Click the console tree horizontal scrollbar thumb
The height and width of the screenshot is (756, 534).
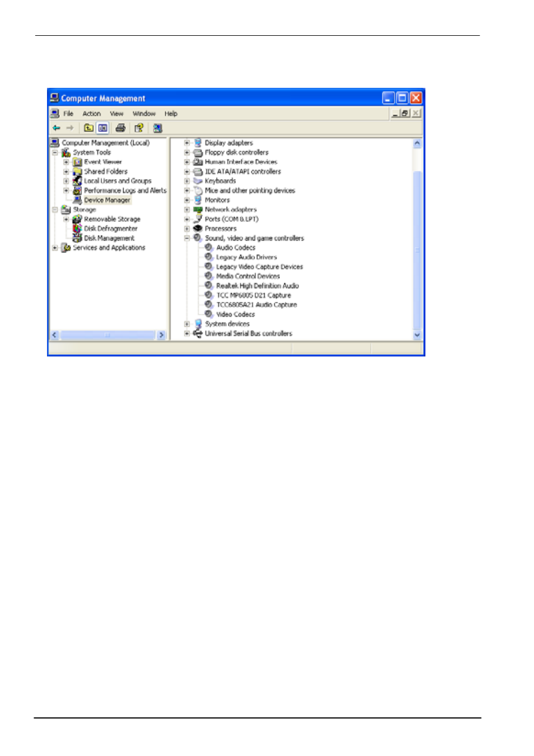pyautogui.click(x=107, y=335)
